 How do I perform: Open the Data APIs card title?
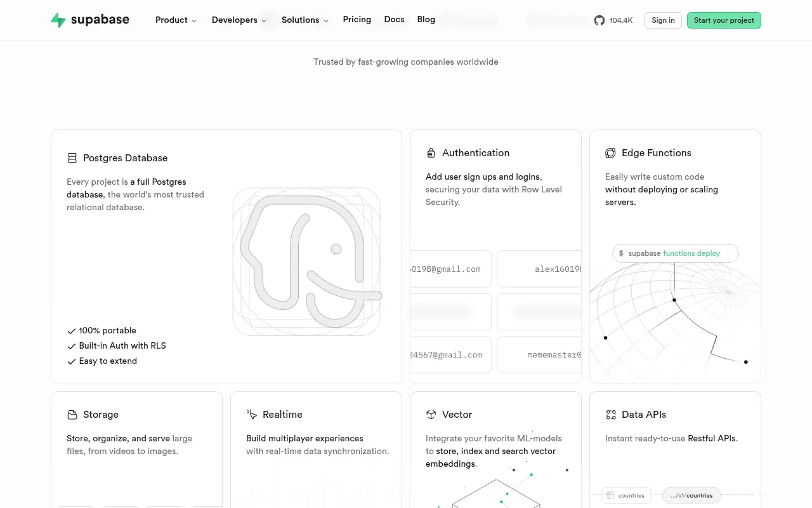tap(644, 415)
